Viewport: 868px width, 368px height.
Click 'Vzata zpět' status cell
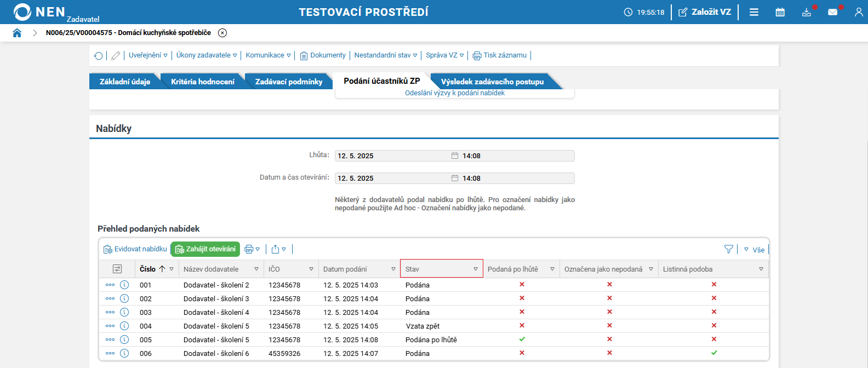click(x=422, y=326)
